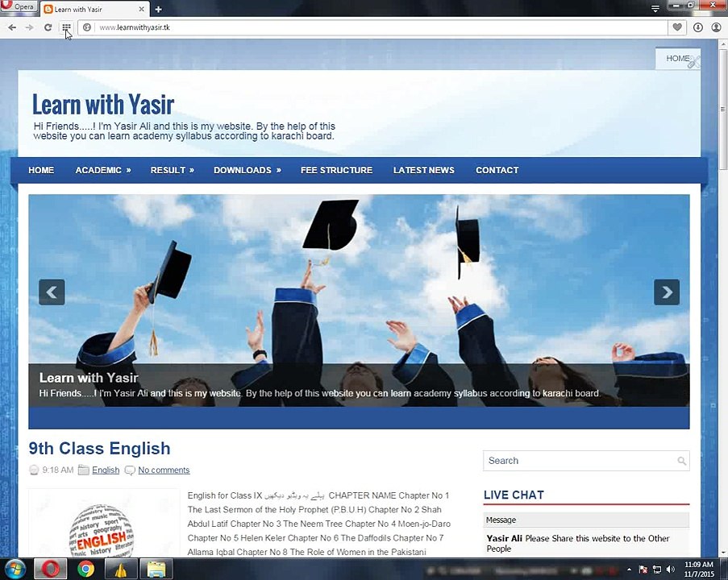This screenshot has width=728, height=580.
Task: Click the page vertical scrollbar thumb
Action: [722, 110]
